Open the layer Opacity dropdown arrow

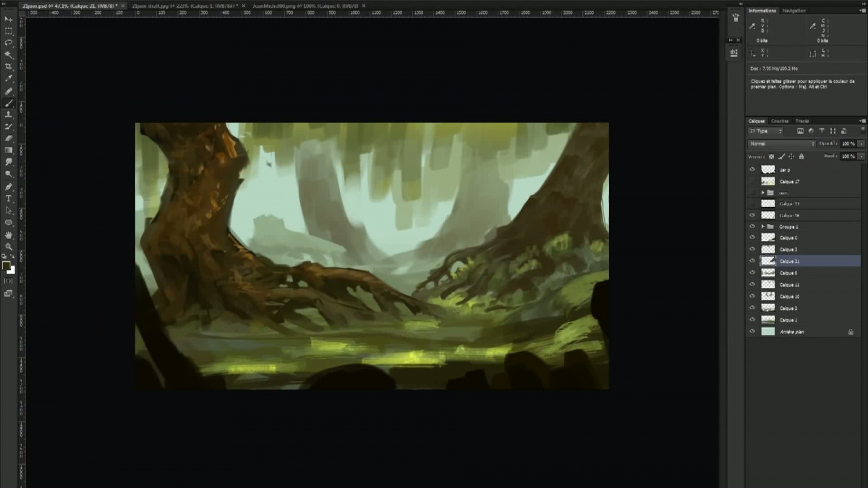[x=861, y=143]
